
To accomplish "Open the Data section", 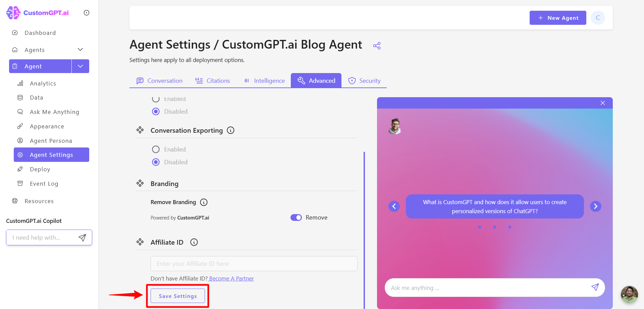I will point(37,98).
